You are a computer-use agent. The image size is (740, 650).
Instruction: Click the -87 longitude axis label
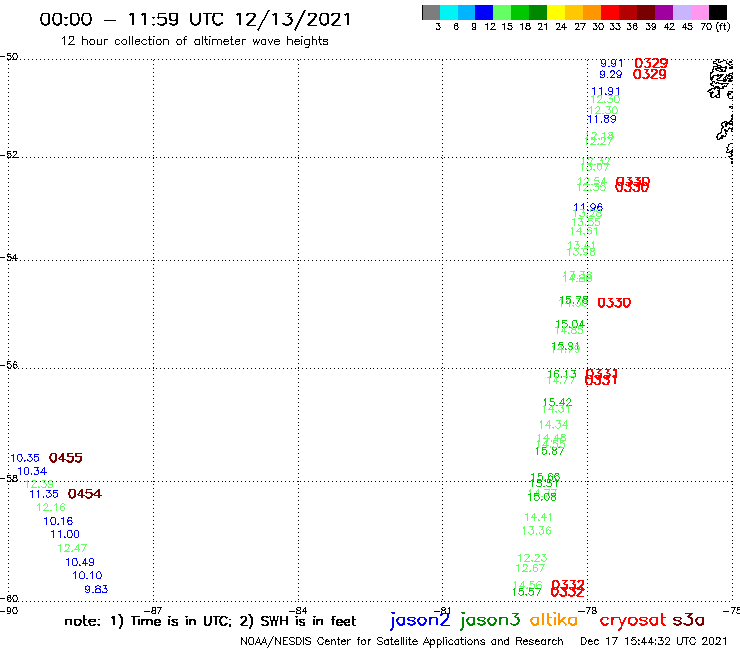pos(153,610)
